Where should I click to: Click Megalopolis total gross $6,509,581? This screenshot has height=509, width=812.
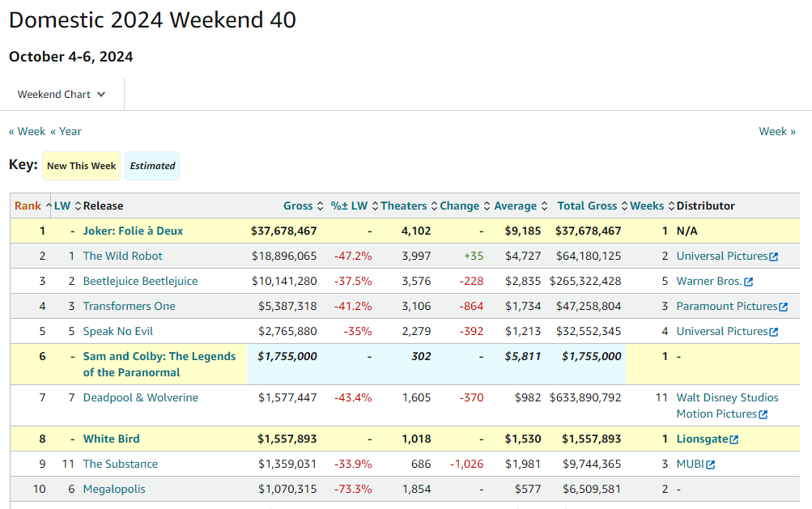point(592,490)
